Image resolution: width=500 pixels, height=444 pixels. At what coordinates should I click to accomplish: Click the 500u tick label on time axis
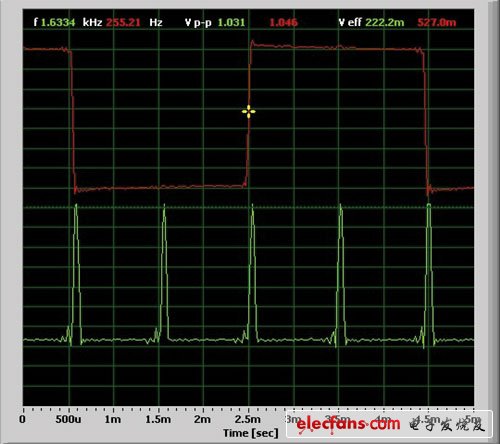coord(68,419)
